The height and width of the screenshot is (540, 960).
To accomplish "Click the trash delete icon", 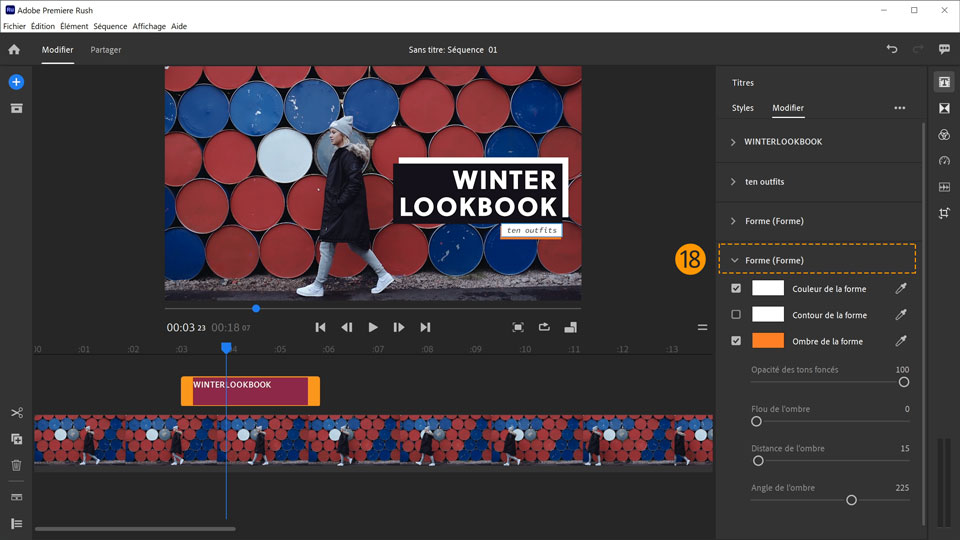I will click(17, 465).
